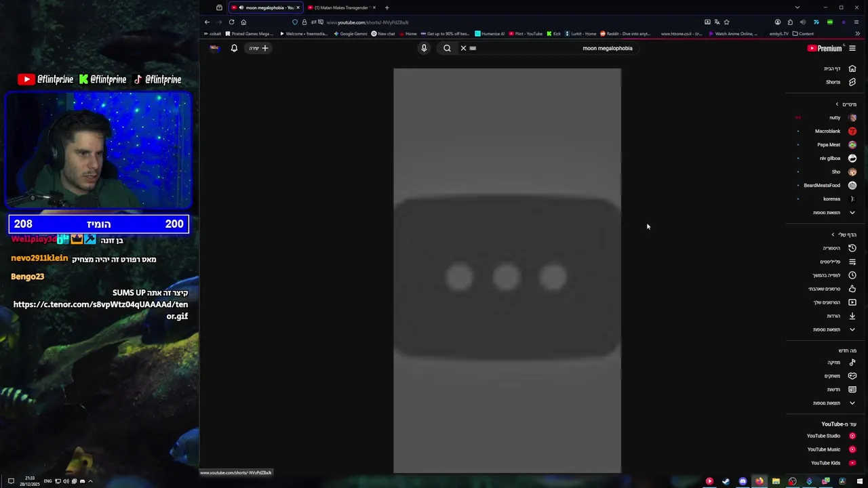Open the History page icon
Screen dimensions: 868x488
[852, 248]
